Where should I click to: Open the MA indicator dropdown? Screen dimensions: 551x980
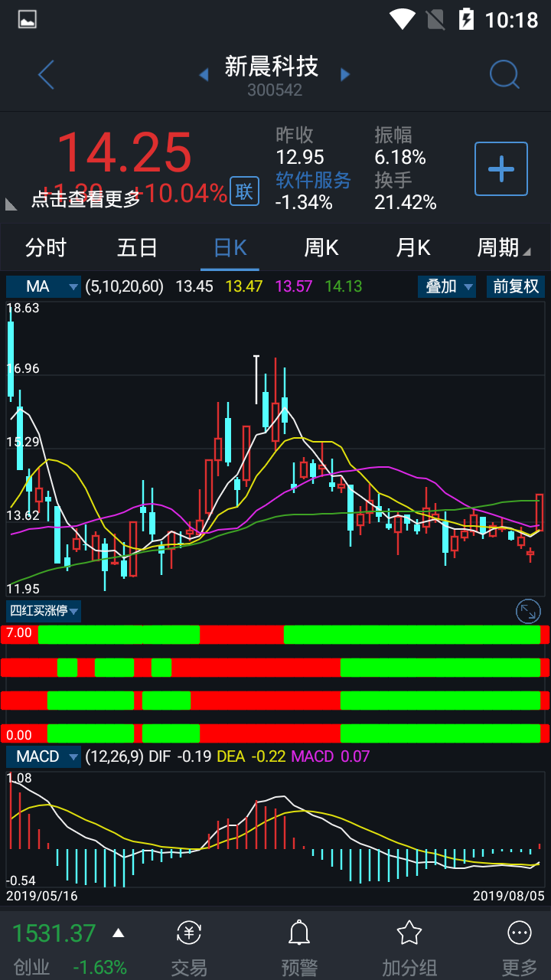point(44,286)
